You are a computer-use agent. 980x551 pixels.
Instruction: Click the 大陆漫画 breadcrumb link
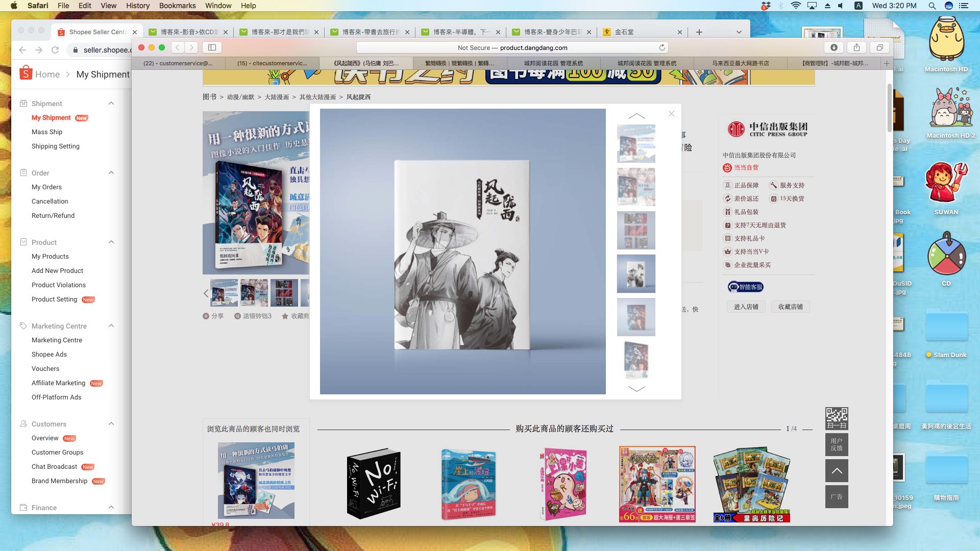pos(277,97)
